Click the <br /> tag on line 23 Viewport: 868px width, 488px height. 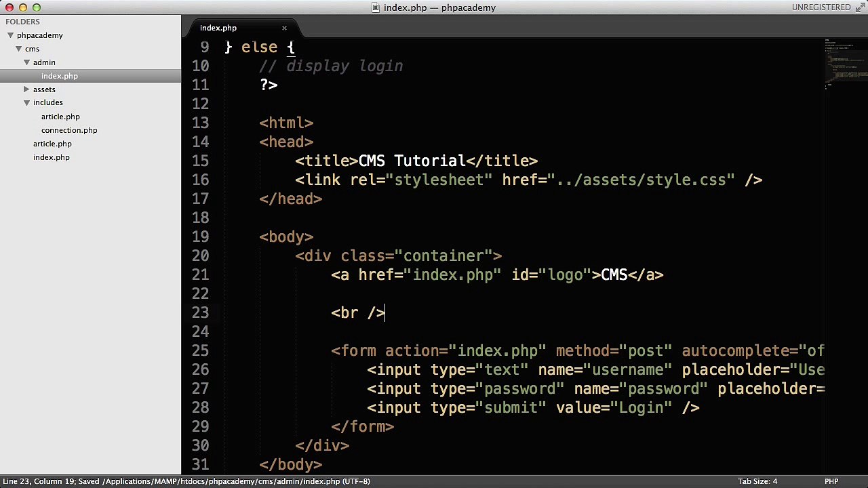(358, 312)
